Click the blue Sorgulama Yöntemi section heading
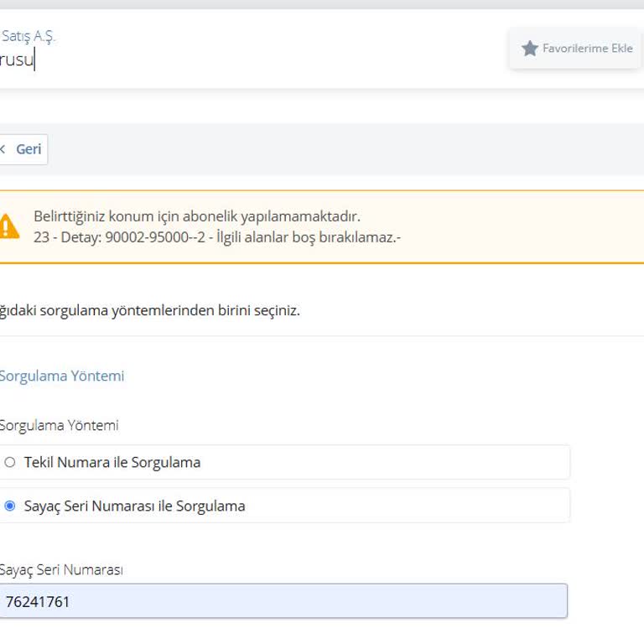Viewport: 644px width, 644px height. 62,376
